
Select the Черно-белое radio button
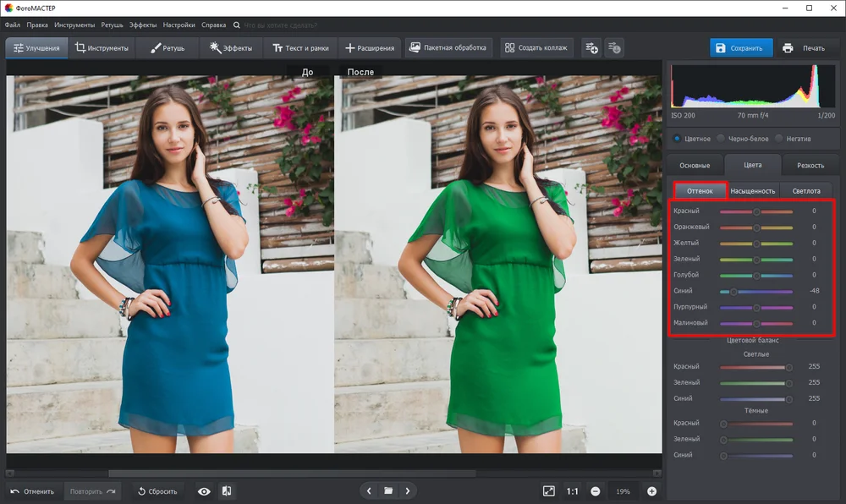coord(720,139)
